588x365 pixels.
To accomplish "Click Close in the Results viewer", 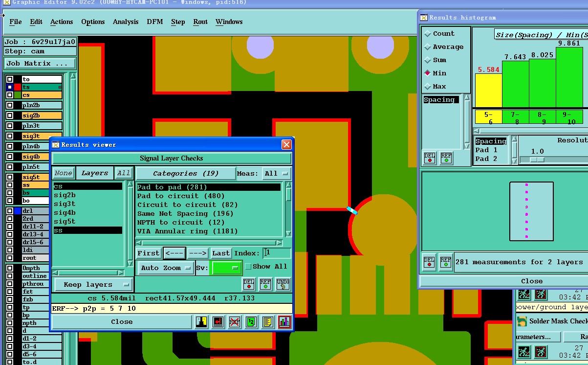I will click(122, 322).
